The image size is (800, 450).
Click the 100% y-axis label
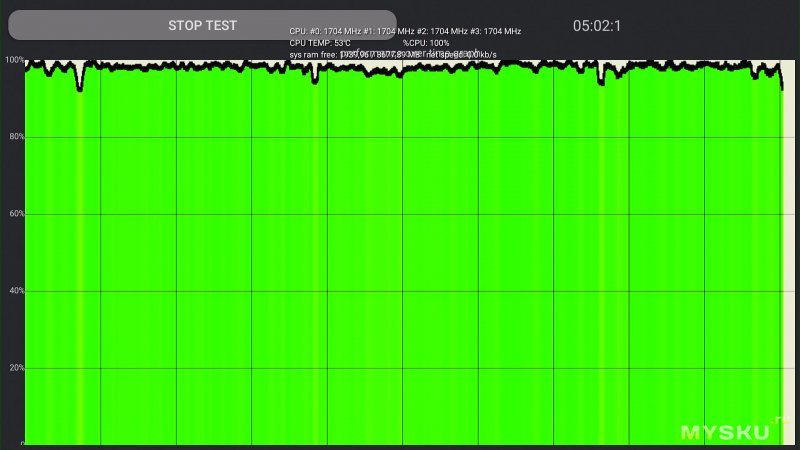point(13,61)
